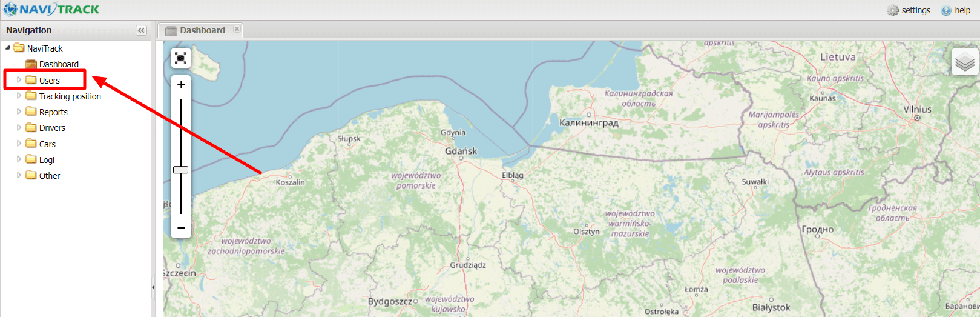Collapse the NaviTrack root tree node
This screenshot has height=317, width=980.
[7, 47]
